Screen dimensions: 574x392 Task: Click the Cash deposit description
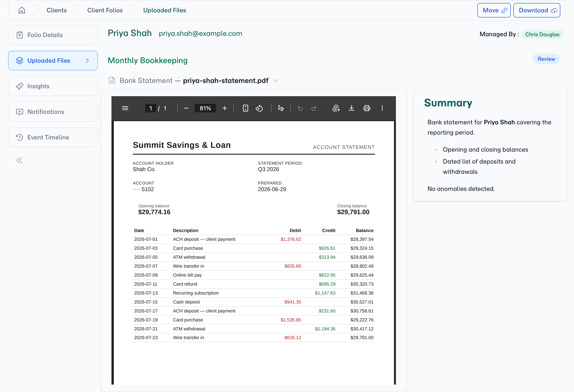point(186,302)
